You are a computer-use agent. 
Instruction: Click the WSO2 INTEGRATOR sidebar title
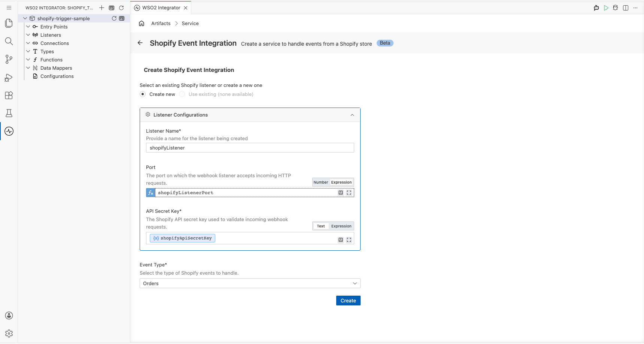(59, 8)
